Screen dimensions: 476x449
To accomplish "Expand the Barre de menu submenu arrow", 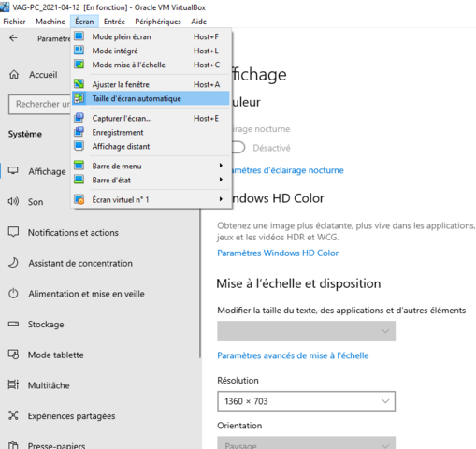I will [221, 166].
